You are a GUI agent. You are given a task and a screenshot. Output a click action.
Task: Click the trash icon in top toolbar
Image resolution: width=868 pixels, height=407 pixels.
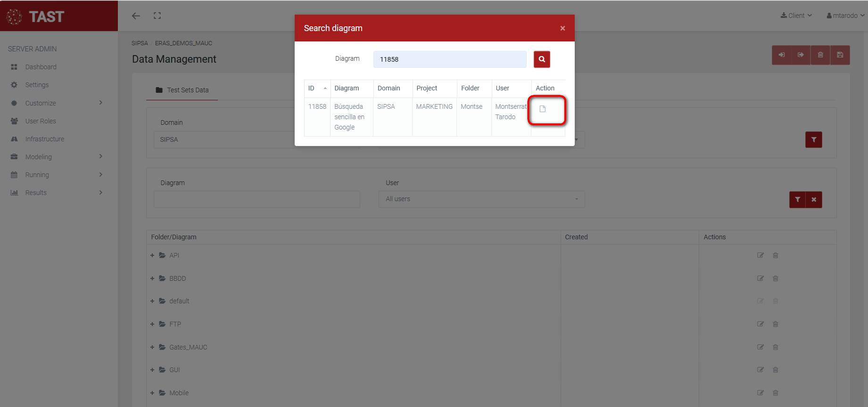click(x=820, y=55)
